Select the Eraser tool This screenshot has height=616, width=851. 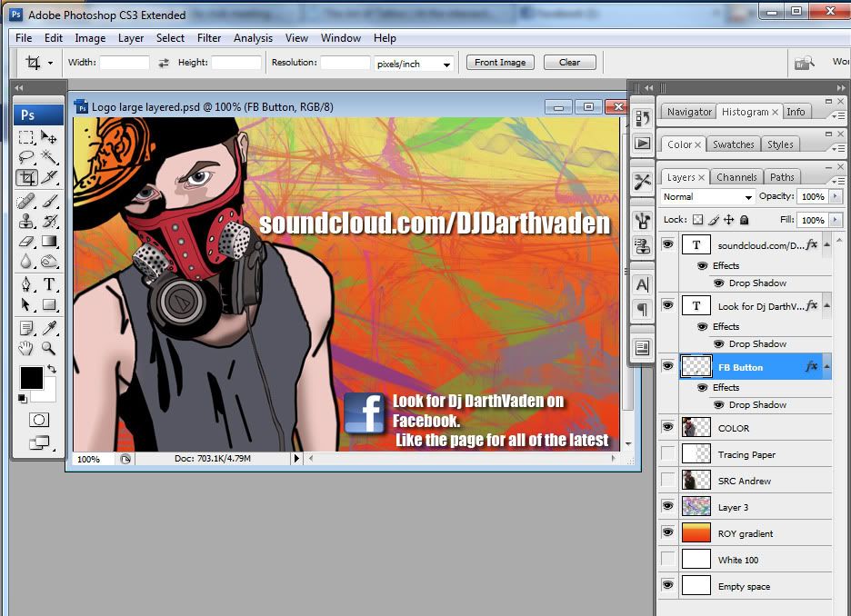click(x=25, y=242)
